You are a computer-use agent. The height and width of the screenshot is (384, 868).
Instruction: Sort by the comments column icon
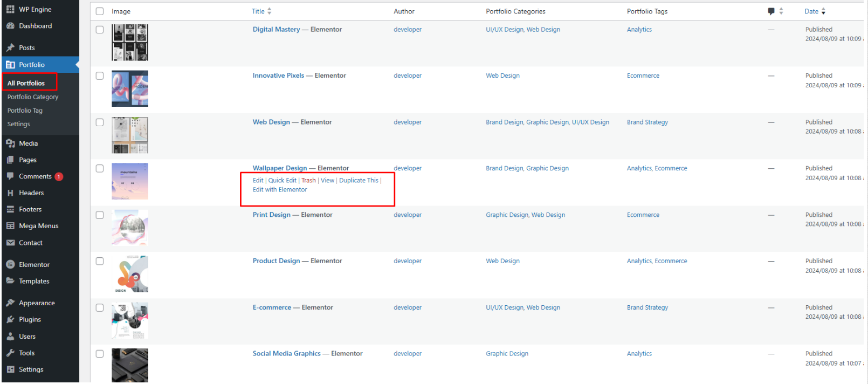[771, 11]
